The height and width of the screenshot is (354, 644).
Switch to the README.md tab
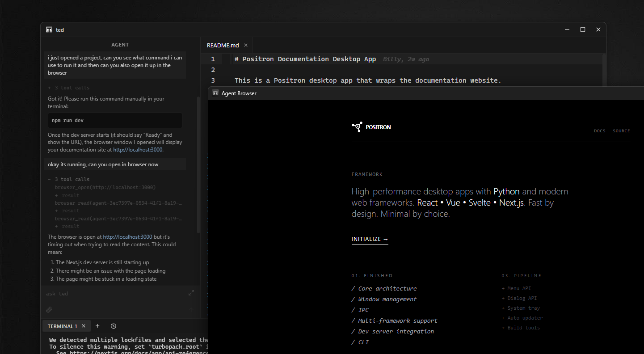(x=227, y=45)
